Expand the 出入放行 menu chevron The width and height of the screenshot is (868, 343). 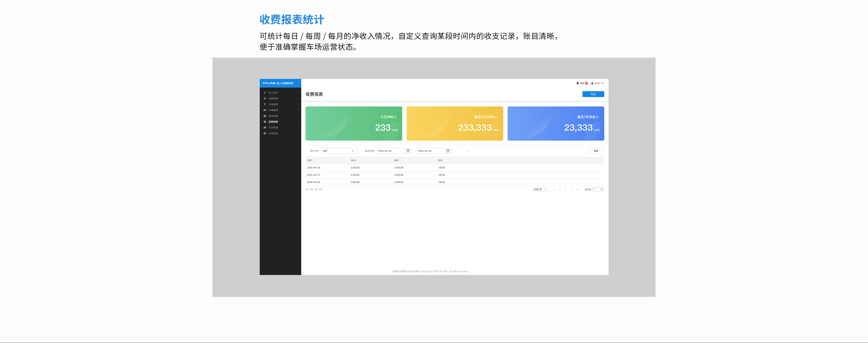(x=298, y=93)
